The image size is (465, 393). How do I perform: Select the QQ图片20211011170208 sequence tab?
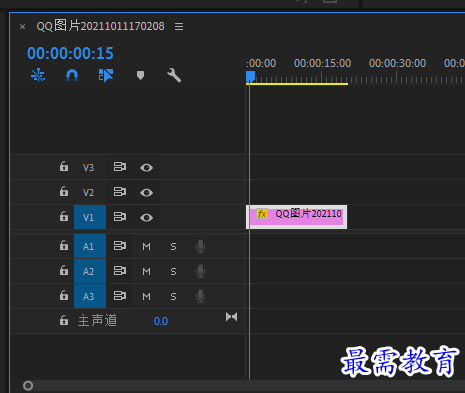[100, 26]
